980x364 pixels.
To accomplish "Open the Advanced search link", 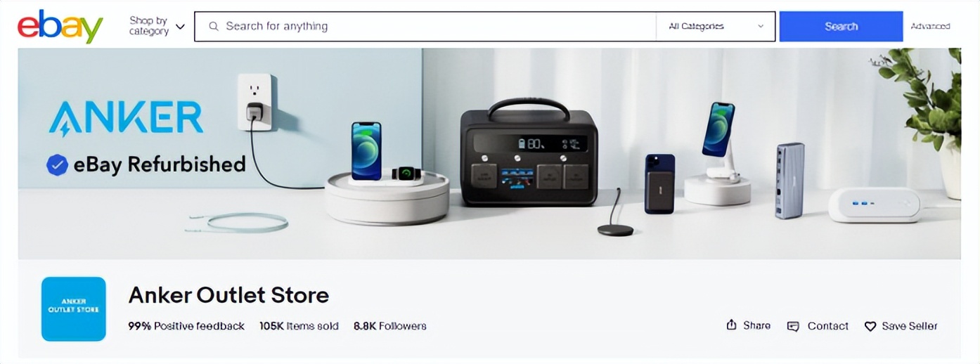I will (930, 26).
